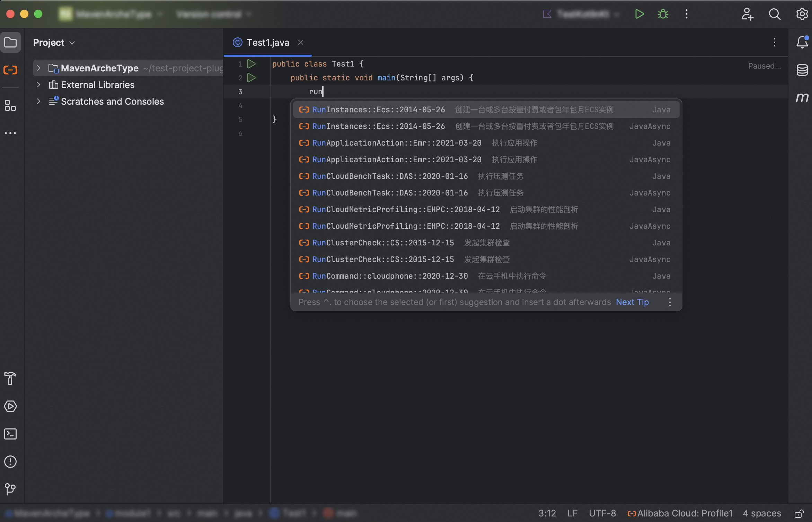Open the Problems tool window icon
Screen dimensions: 812x522
[10, 461]
